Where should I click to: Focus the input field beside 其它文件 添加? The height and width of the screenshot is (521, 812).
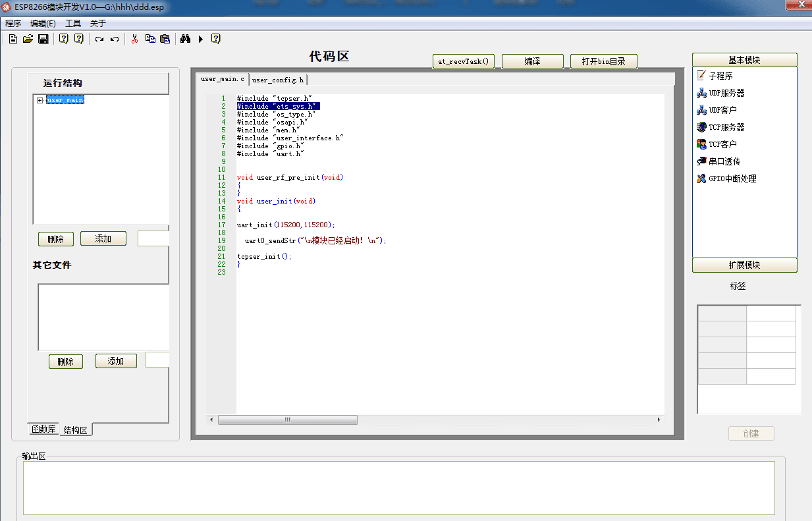[x=157, y=360]
